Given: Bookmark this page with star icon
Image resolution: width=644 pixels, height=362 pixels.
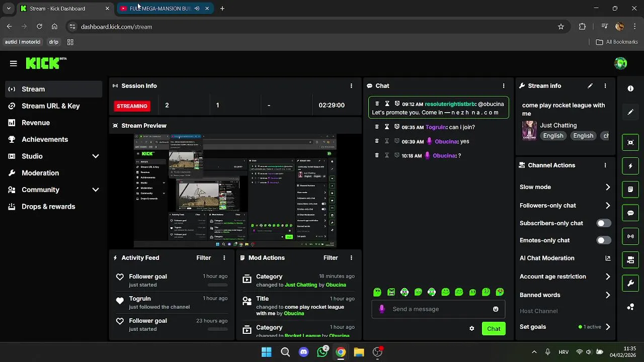Looking at the screenshot, I should 561,27.
